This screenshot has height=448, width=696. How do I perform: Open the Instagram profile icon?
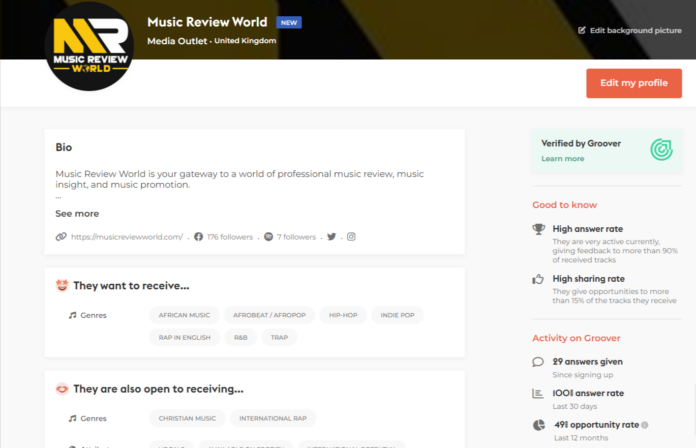click(x=351, y=237)
